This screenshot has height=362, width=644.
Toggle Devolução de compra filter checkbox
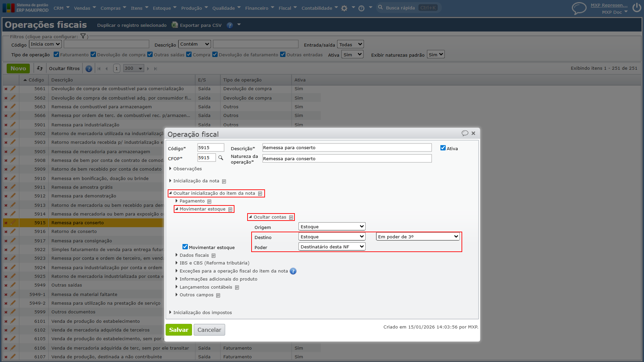(x=93, y=54)
